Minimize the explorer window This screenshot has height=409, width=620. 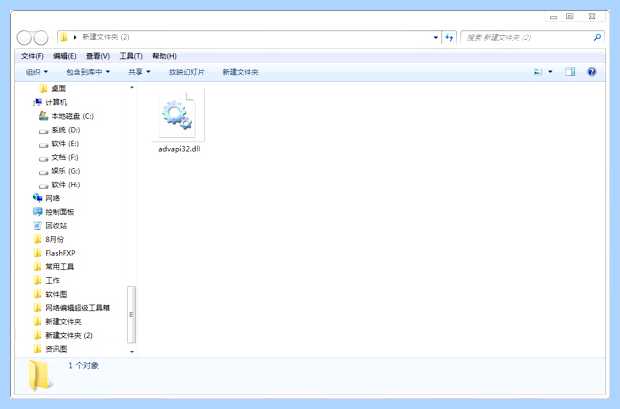[554, 17]
